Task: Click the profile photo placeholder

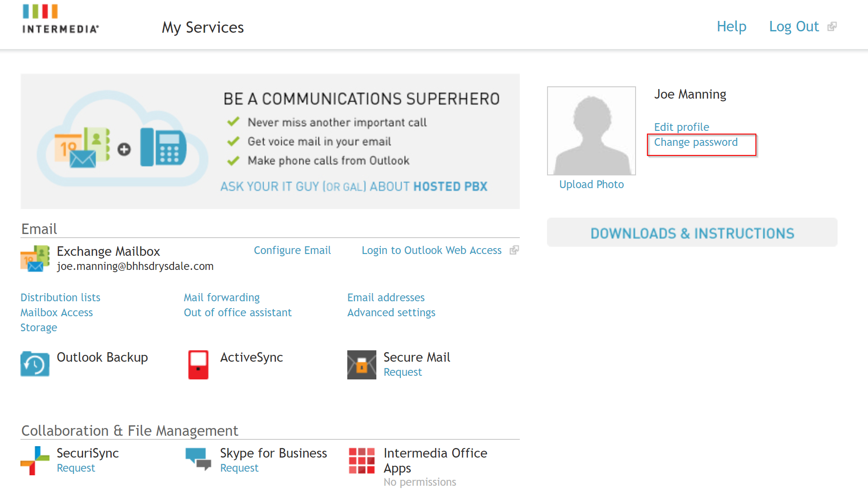Action: point(592,131)
